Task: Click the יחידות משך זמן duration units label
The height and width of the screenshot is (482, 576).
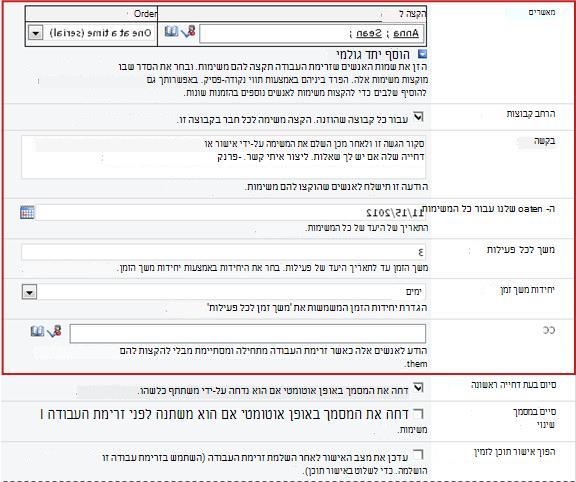Action: [x=528, y=290]
